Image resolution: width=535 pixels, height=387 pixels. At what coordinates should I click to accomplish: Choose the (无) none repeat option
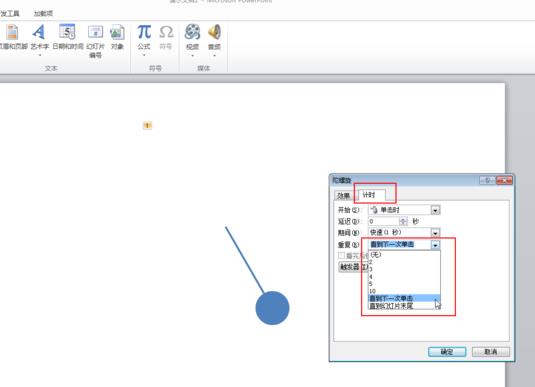point(404,255)
